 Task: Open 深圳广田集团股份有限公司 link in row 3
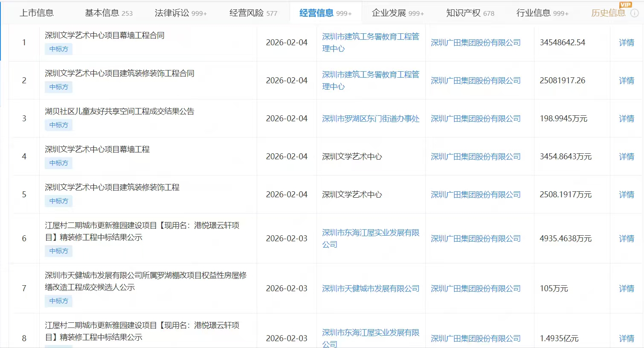(x=476, y=118)
